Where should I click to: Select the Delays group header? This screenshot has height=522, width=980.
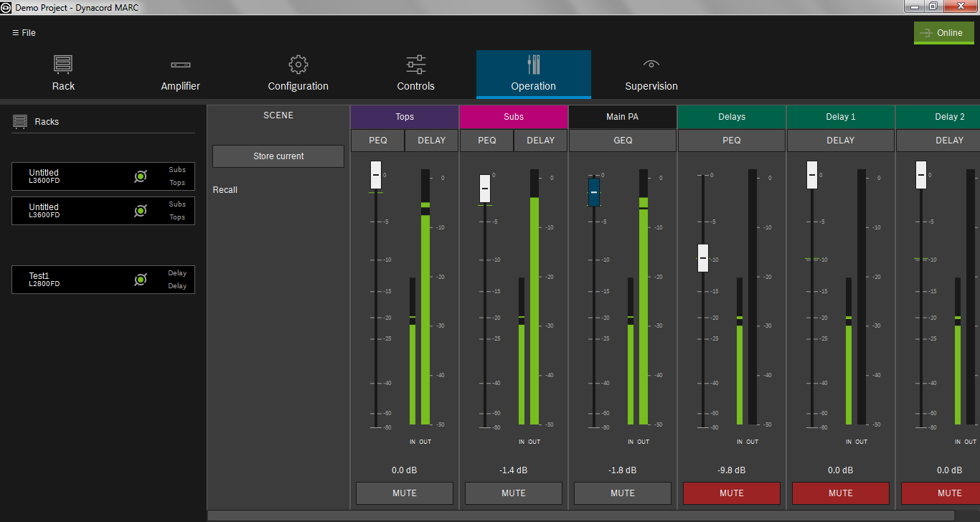(x=732, y=117)
